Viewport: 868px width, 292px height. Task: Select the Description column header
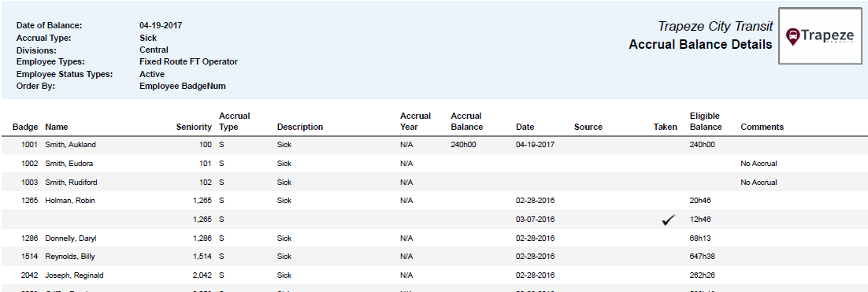300,127
